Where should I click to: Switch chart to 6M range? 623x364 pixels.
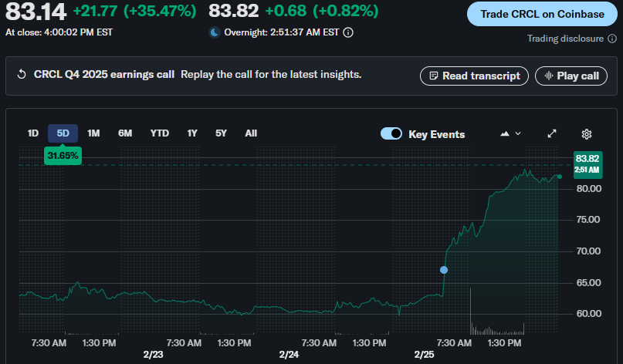pos(125,133)
